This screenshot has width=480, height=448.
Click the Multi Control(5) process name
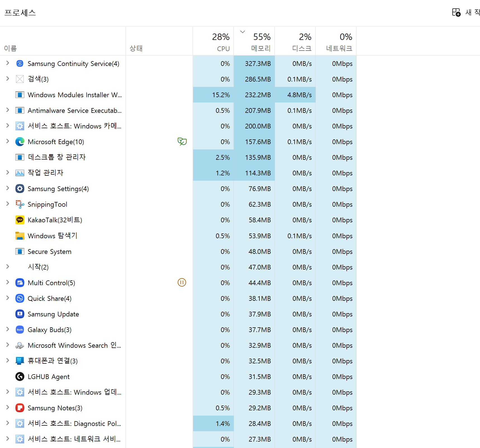coord(51,283)
